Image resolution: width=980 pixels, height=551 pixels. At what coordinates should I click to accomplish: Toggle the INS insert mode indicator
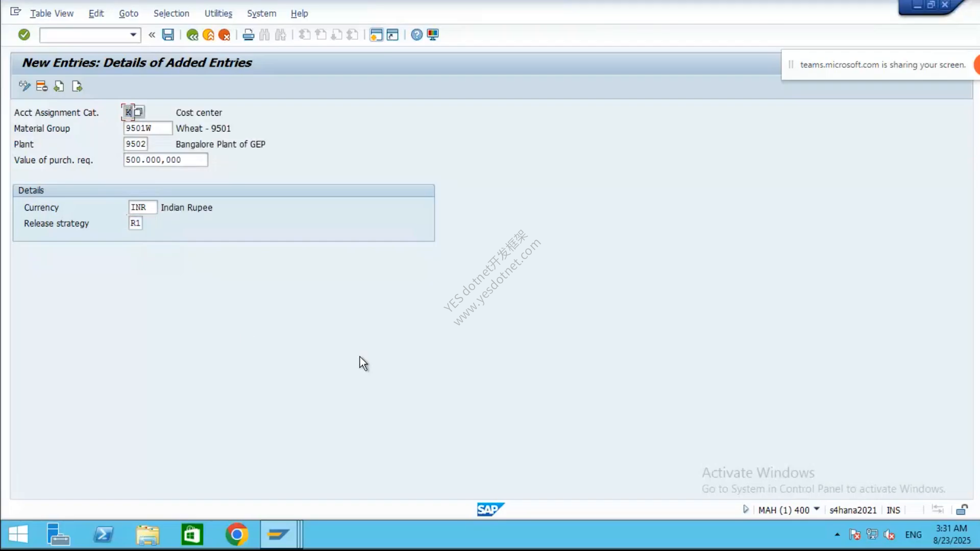[x=893, y=510]
